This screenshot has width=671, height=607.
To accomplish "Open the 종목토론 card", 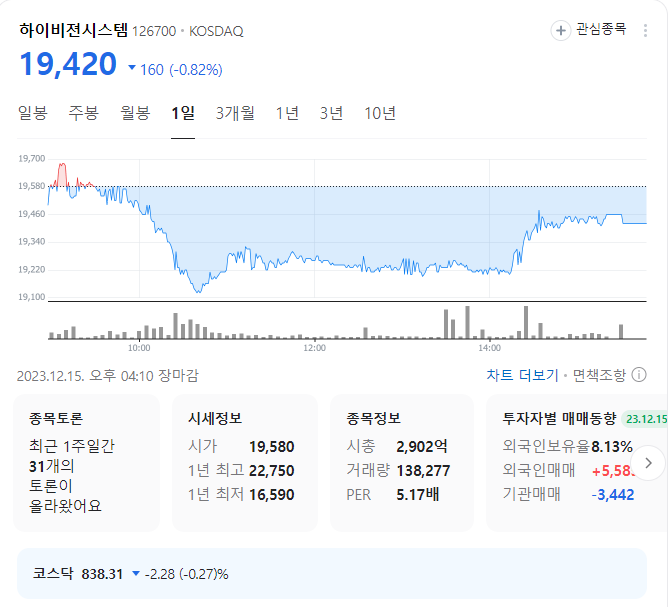I will coord(86,463).
